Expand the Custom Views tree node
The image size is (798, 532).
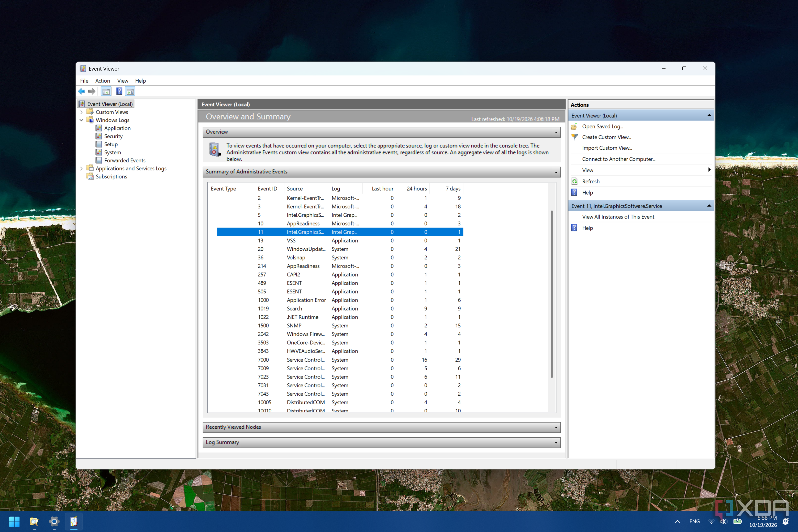coord(81,112)
